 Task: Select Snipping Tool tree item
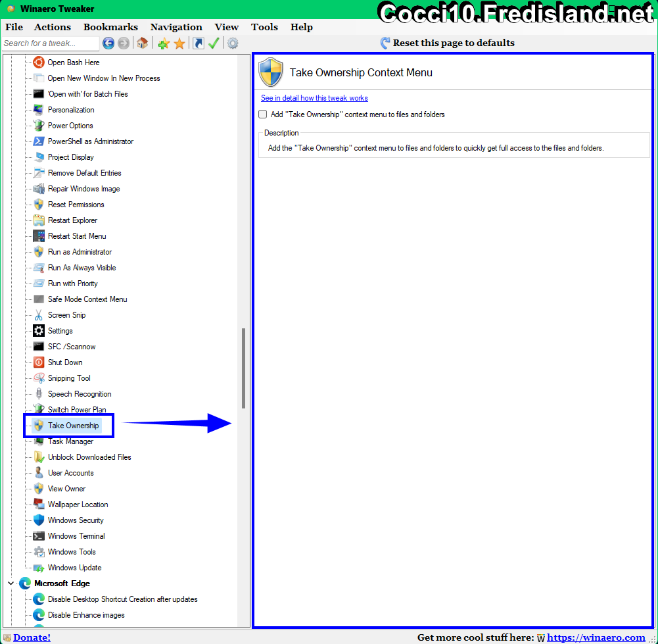click(x=69, y=378)
